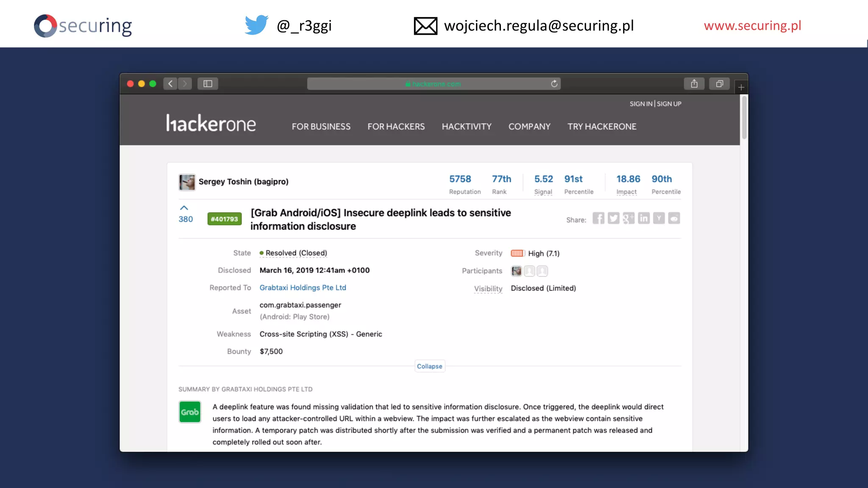
Task: Click the hackerone.com address bar
Action: coord(434,83)
